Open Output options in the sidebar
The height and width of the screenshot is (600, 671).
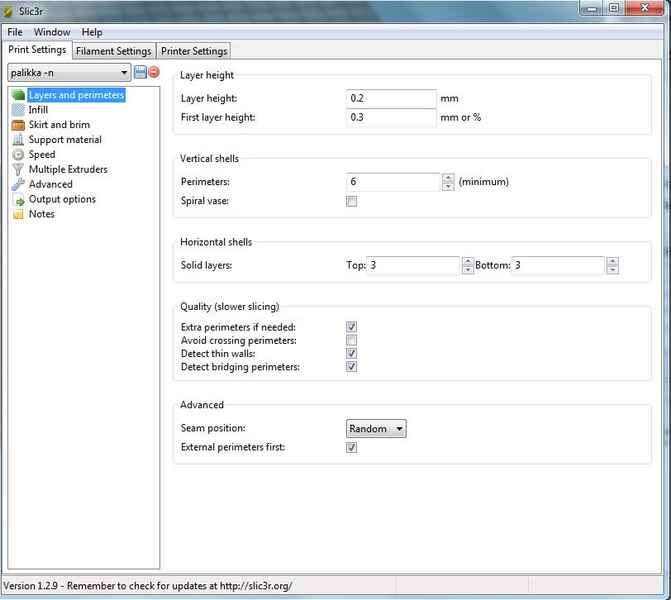62,199
